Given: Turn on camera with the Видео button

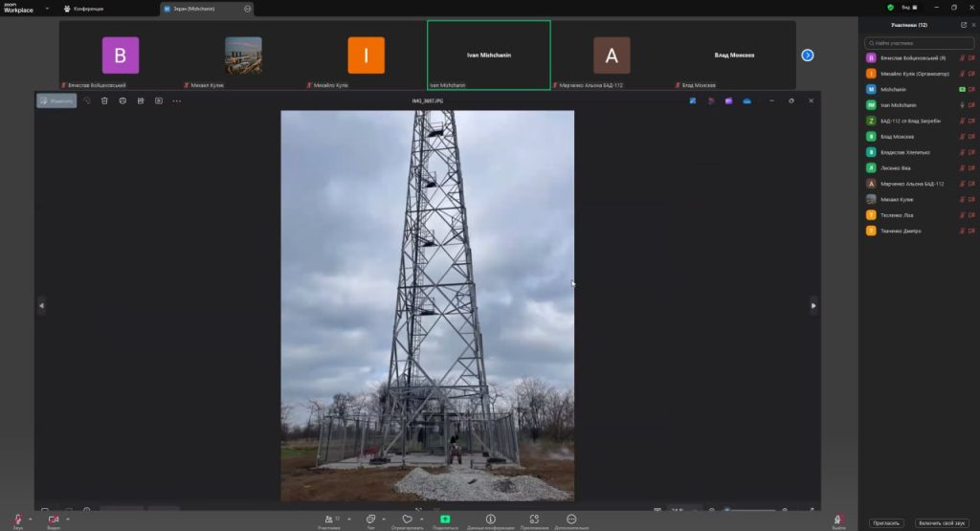Looking at the screenshot, I should (54, 518).
